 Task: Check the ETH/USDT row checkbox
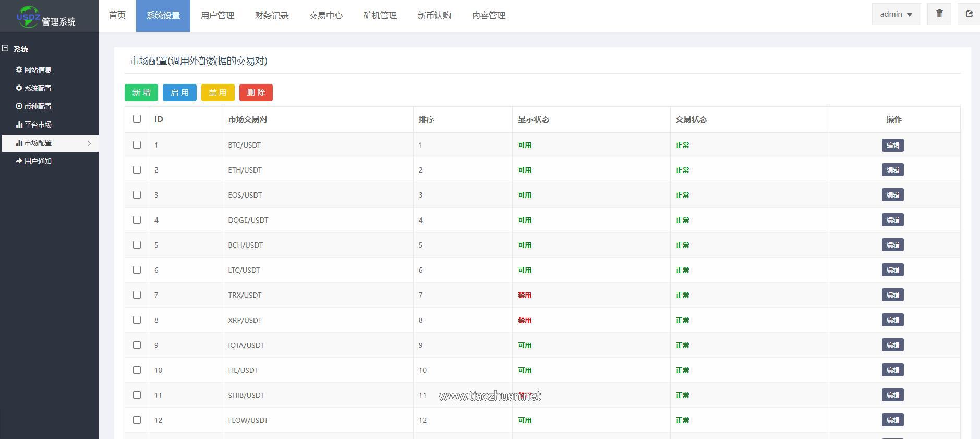point(137,169)
